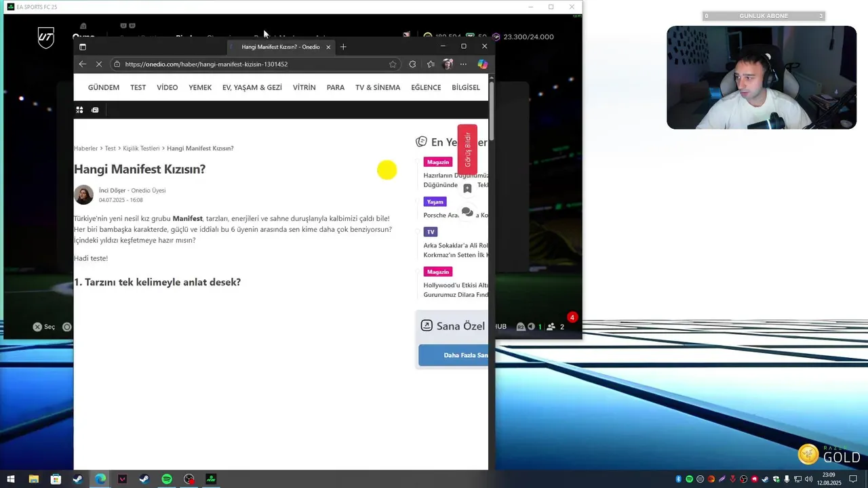
Task: Click the grid categories icon in black bar
Action: [79, 110]
